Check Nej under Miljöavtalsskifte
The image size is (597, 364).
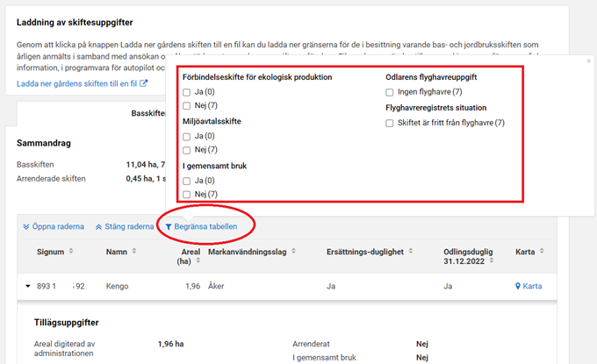click(187, 150)
